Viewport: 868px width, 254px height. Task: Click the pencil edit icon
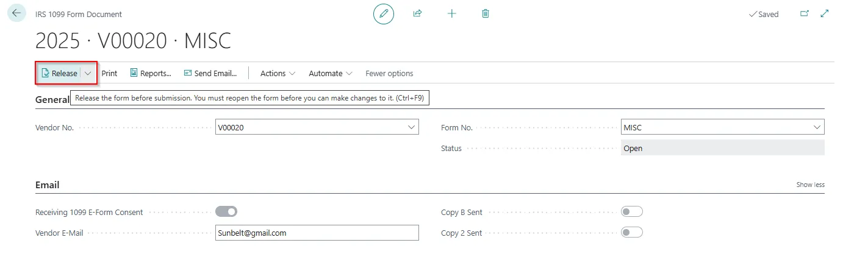pyautogui.click(x=384, y=13)
